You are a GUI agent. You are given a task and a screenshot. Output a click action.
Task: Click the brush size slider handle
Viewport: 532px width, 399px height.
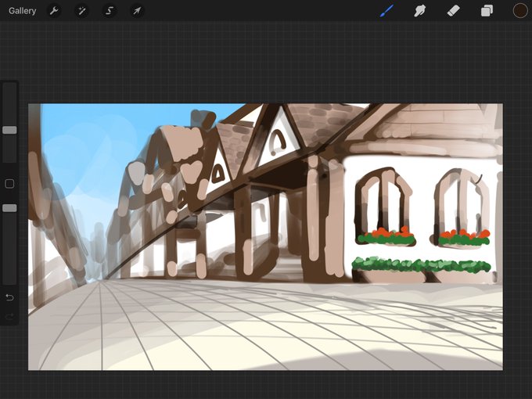[9, 130]
